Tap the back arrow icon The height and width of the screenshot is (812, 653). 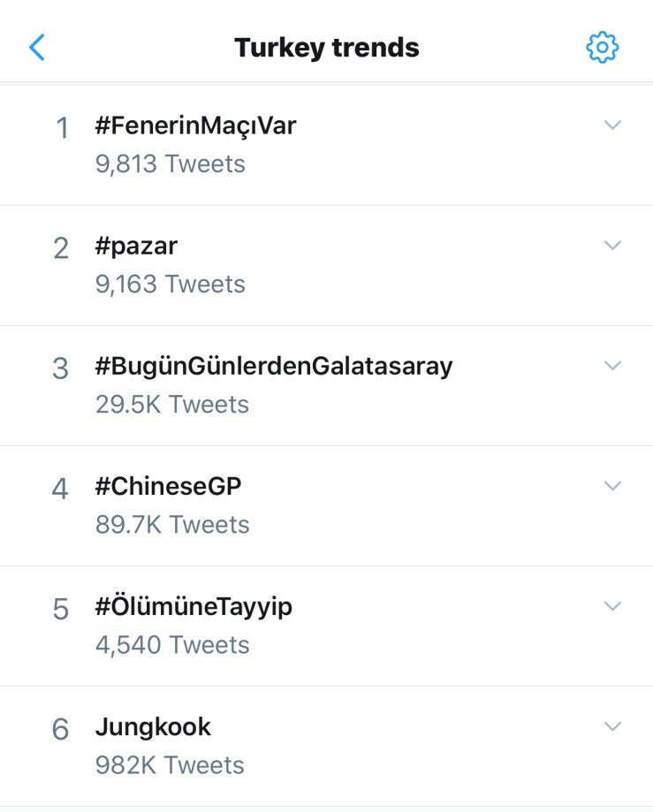[x=36, y=47]
